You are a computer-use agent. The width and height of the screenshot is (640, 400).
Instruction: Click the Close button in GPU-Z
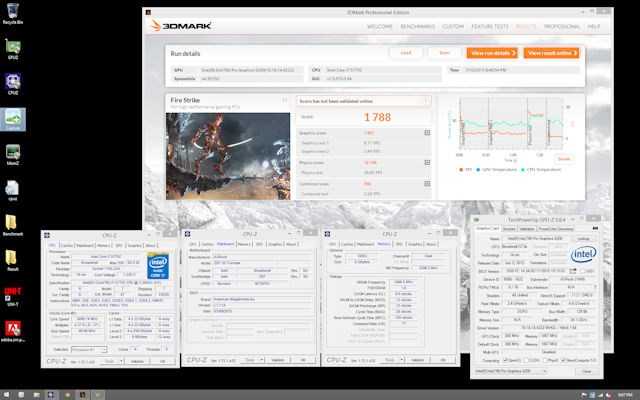[587, 371]
